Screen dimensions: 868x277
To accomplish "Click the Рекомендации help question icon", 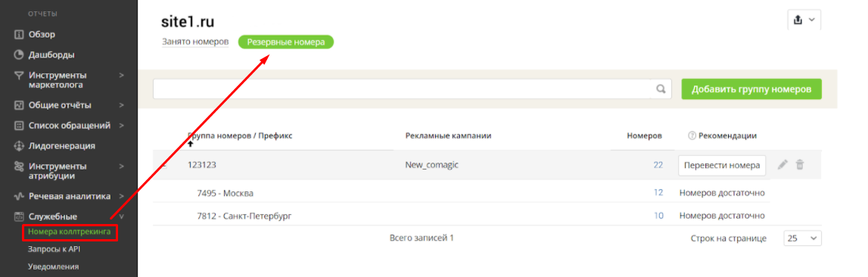I will [692, 135].
